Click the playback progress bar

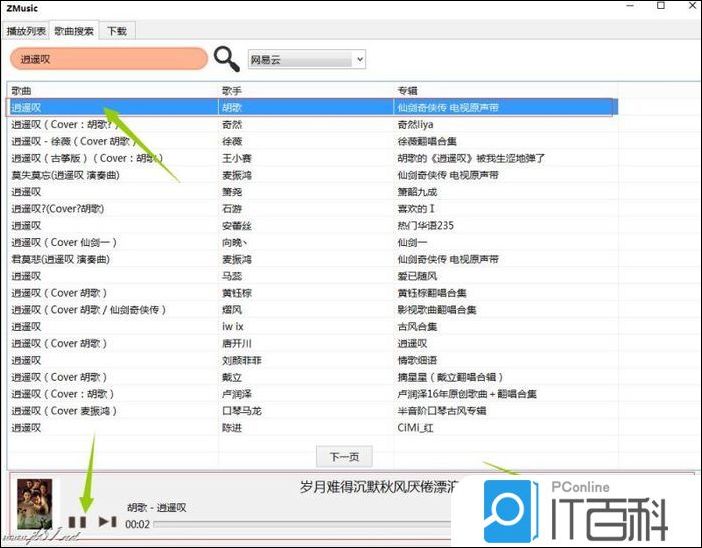point(302,524)
